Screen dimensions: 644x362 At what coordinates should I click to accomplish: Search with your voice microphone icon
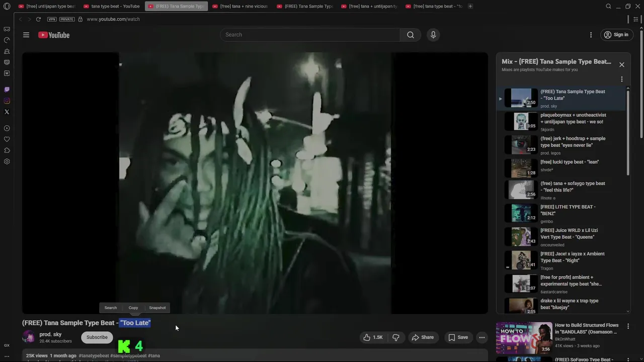pos(433,35)
